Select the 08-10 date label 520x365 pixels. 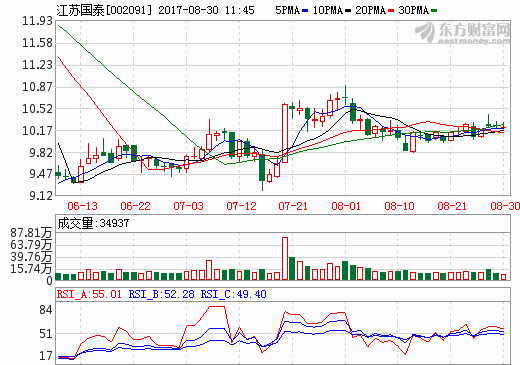pyautogui.click(x=399, y=206)
